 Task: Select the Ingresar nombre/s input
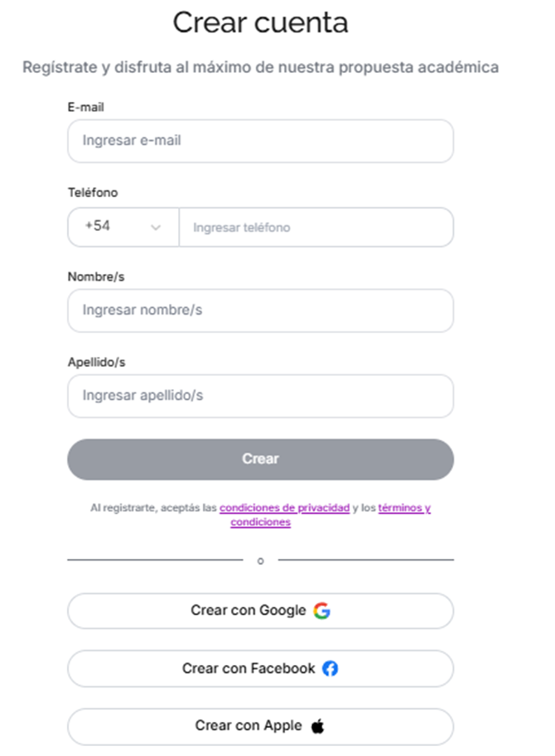coord(260,311)
